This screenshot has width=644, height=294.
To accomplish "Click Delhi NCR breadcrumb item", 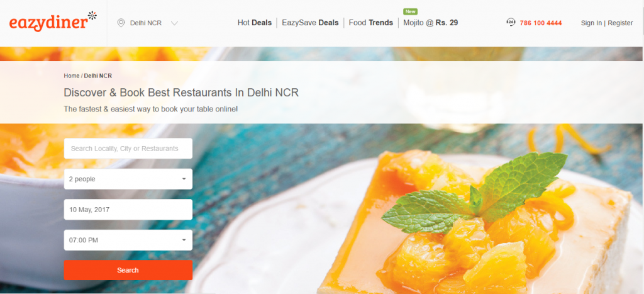I will 97,76.
